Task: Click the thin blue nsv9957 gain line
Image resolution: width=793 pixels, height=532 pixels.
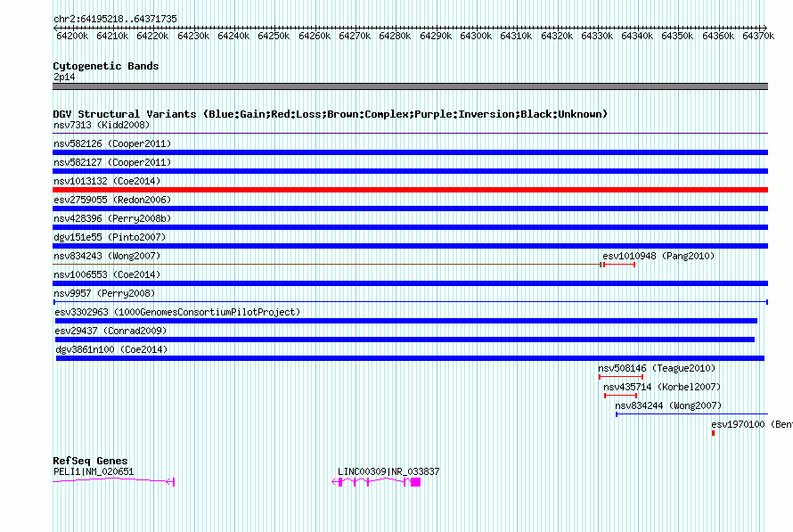Action: coord(411,302)
